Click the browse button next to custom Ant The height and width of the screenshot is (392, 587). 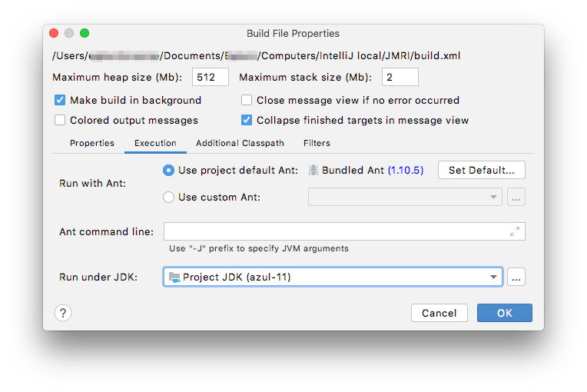[x=516, y=198]
